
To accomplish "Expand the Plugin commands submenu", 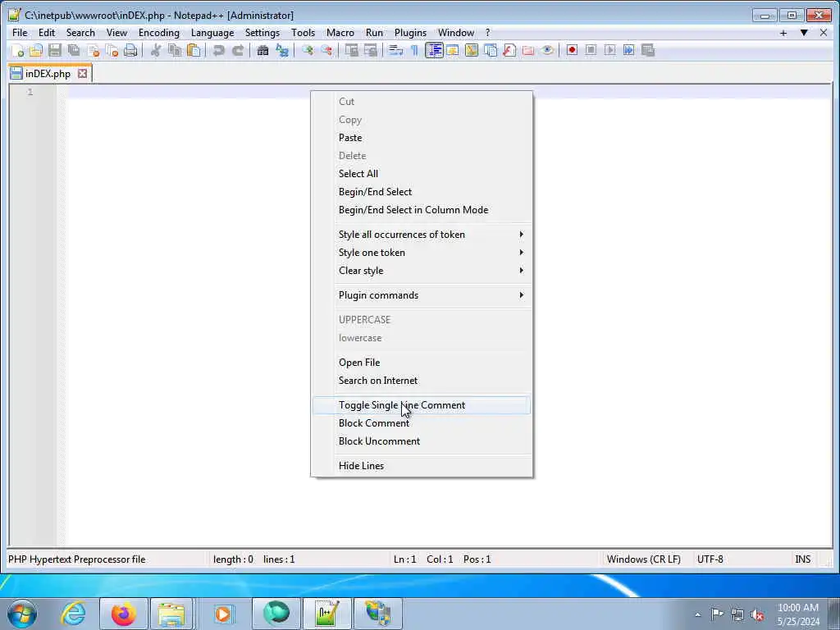I will click(422, 295).
